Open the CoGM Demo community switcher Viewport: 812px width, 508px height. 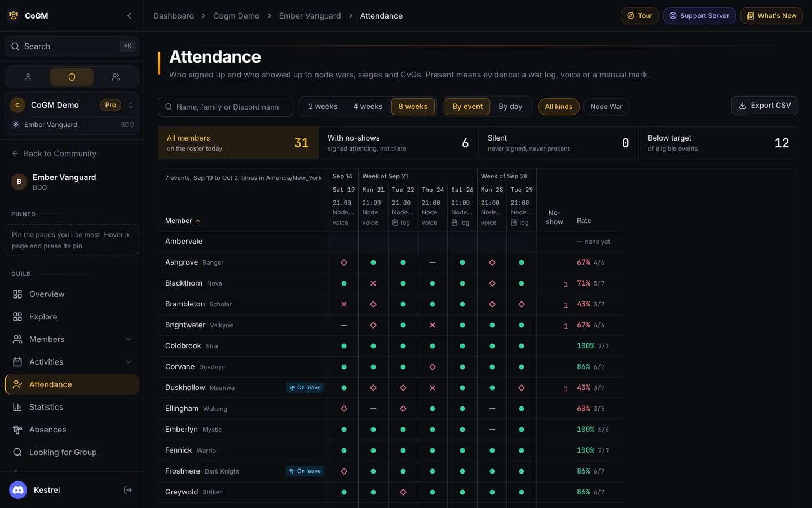pos(72,105)
